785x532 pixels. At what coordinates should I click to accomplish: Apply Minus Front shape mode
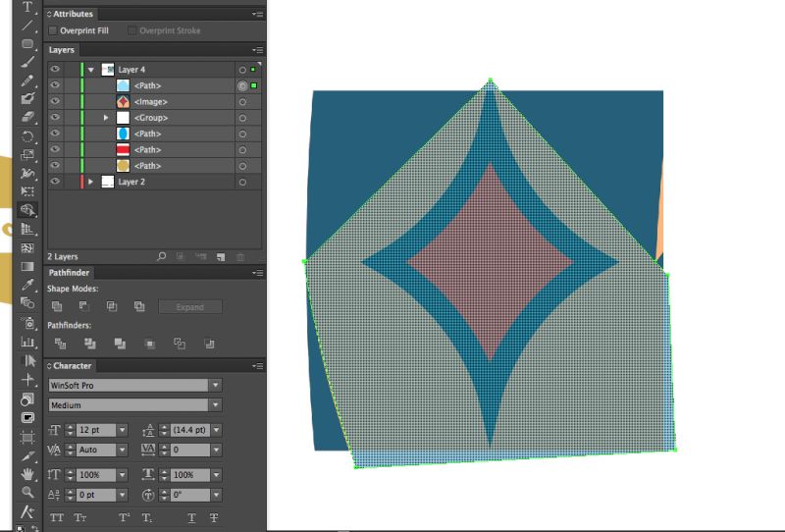(x=84, y=306)
